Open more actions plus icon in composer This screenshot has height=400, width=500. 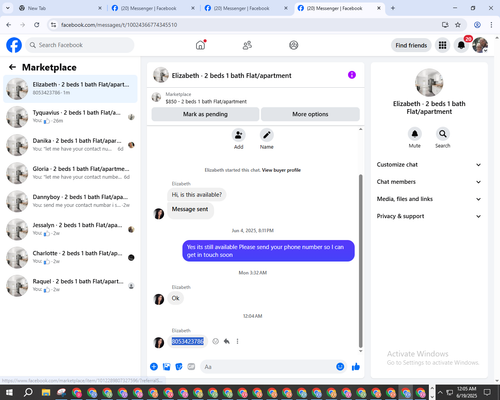pyautogui.click(x=154, y=367)
